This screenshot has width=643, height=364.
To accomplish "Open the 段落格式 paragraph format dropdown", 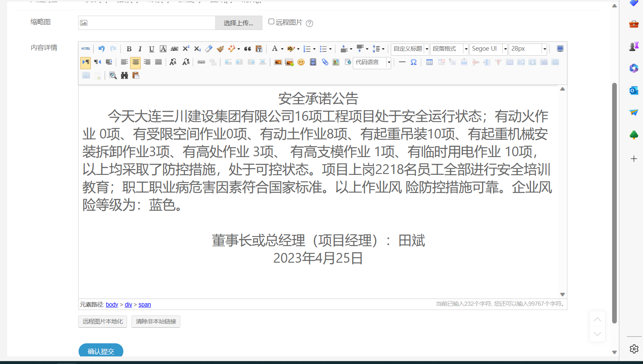I will [449, 49].
